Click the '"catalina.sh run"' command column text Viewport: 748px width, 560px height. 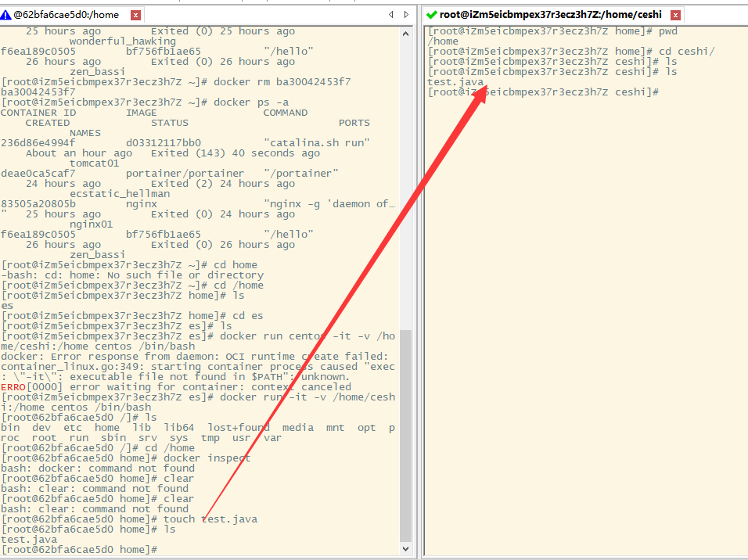click(317, 142)
